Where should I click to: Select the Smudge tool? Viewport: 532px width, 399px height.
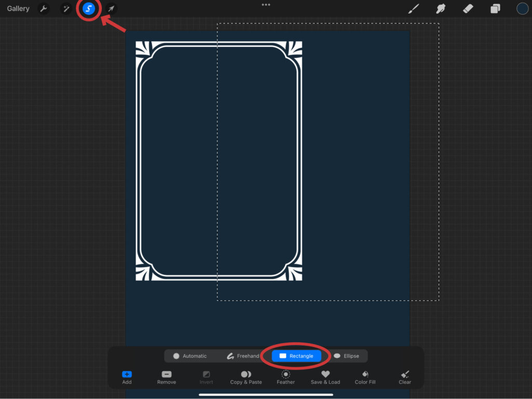(441, 9)
